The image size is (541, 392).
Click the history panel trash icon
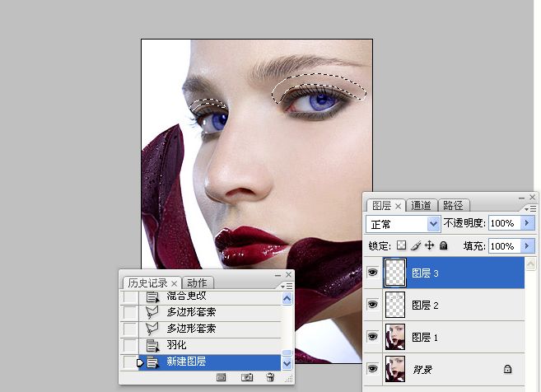coord(271,377)
